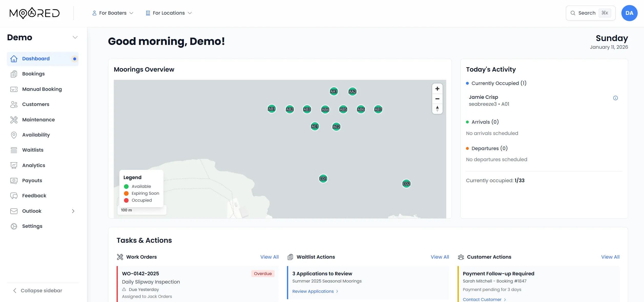Select the Maintenance wrench icon
Viewport: 644px width, 302px height.
(14, 120)
